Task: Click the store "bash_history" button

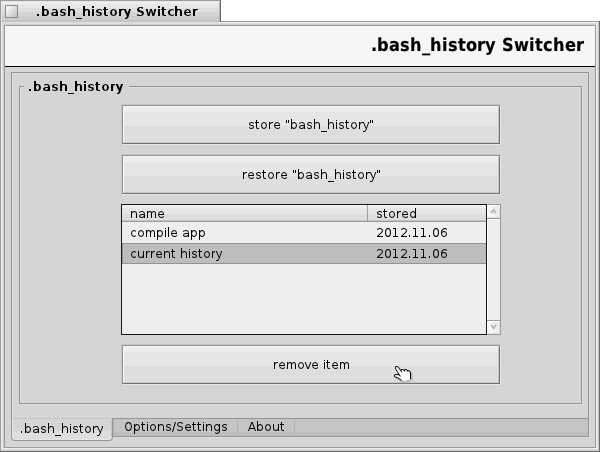Action: point(310,125)
